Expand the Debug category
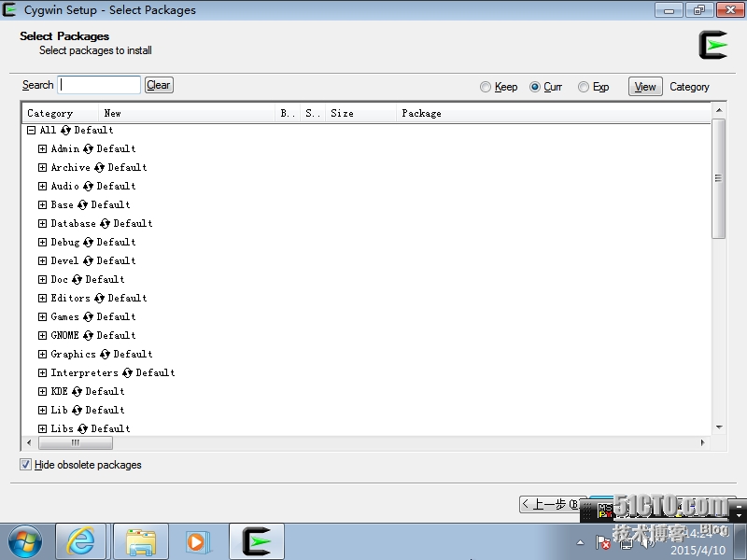Image resolution: width=747 pixels, height=560 pixels. click(x=42, y=243)
